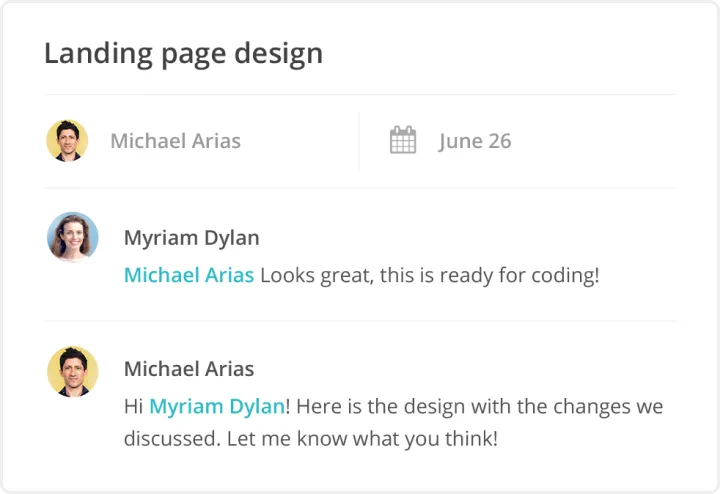Click the bold Myriam Dylan author name
720x494 pixels.
191,238
